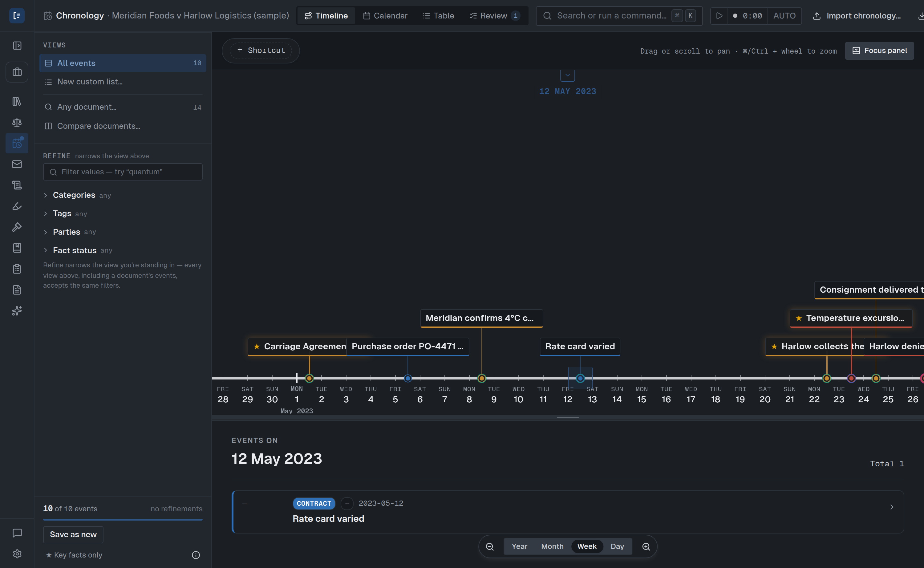Click the download icon at top right edge
Screen dimensions: 924x568
point(921,16)
